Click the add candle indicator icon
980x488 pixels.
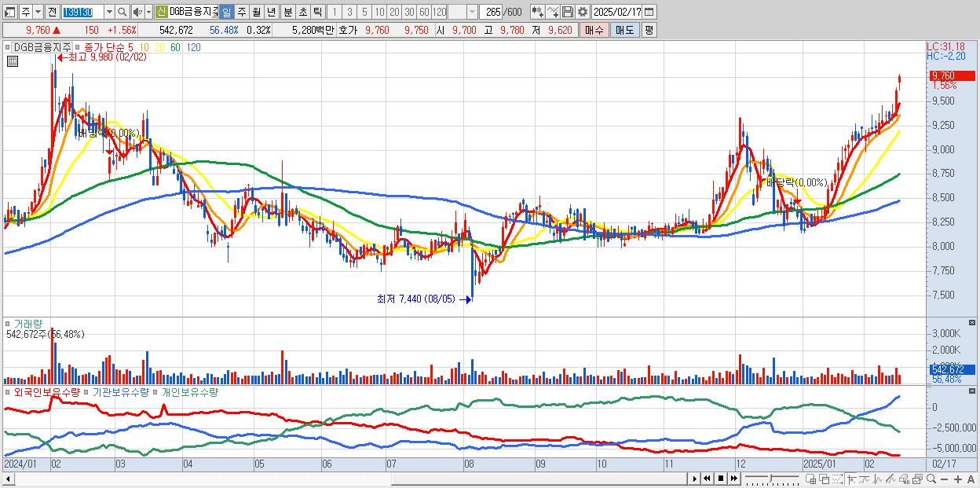(538, 12)
